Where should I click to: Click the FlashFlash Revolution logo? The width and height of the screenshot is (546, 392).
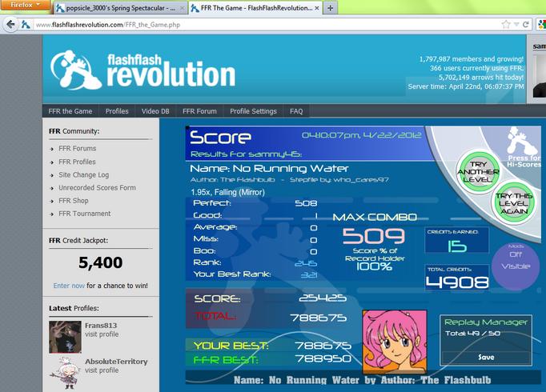pyautogui.click(x=143, y=70)
